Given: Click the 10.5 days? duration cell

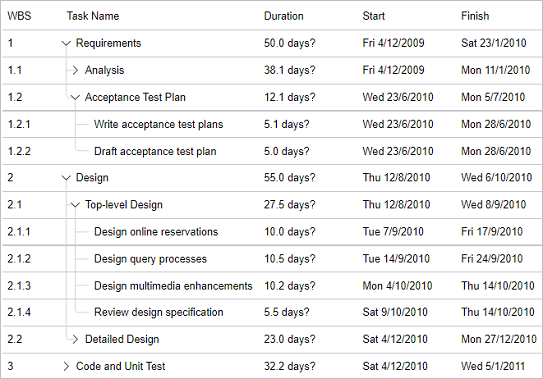Looking at the screenshot, I should coord(290,259).
